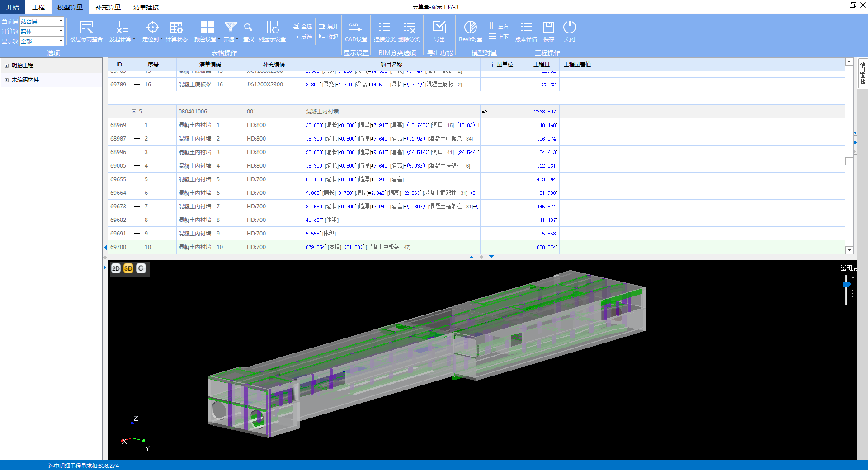The image size is (868, 470).
Task: Open the 当前层 floor dropdown
Action: click(61, 21)
